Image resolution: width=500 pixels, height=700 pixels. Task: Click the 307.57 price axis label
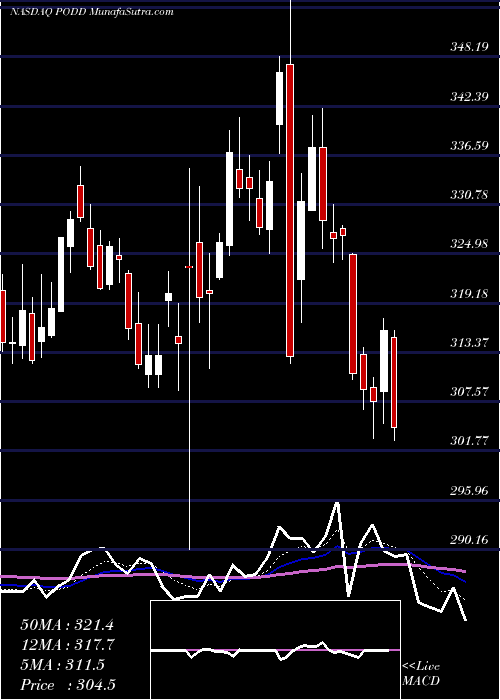[x=470, y=392]
